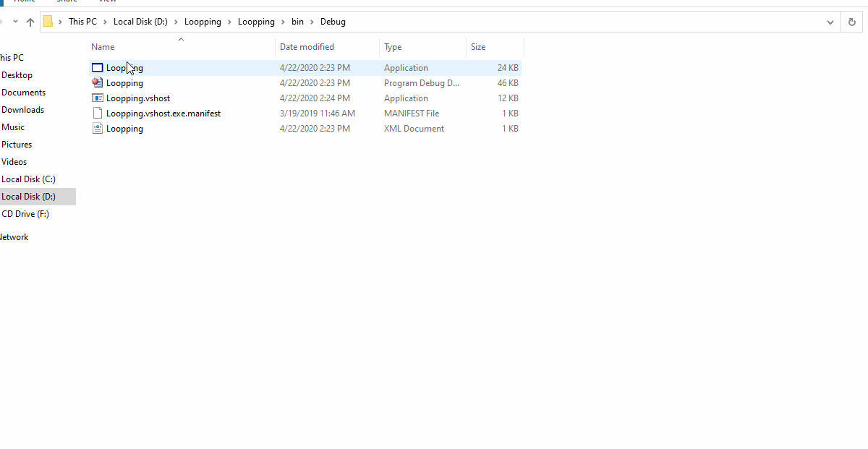868x449 pixels.
Task: Open the address bar history dropdown
Action: click(830, 22)
